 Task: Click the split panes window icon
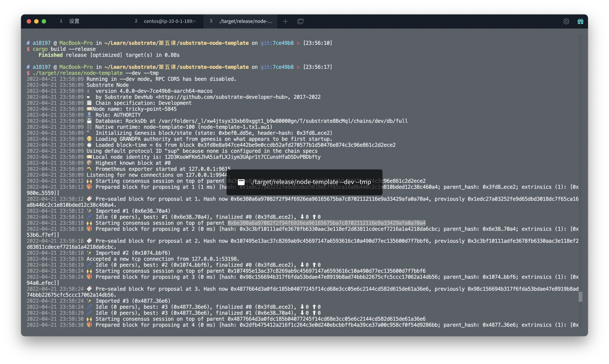tap(300, 21)
